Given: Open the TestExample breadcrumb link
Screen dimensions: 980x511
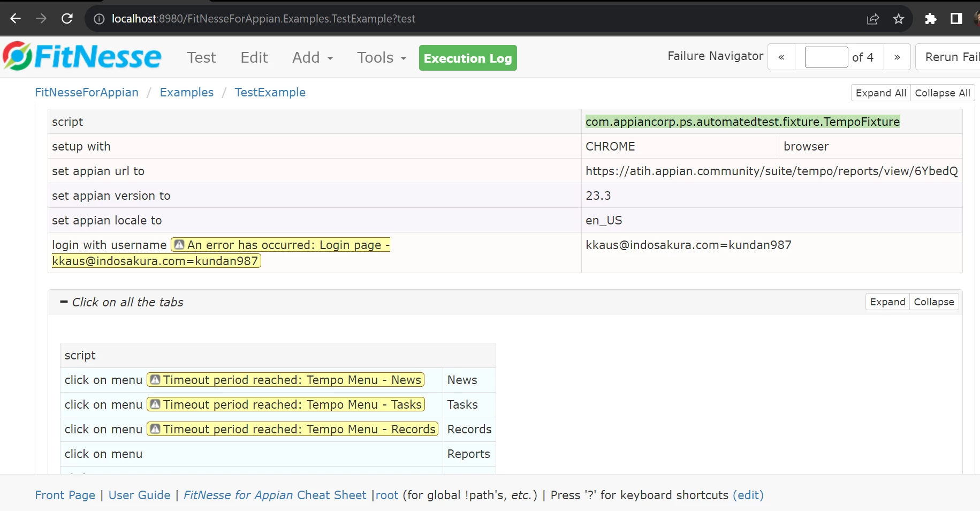Looking at the screenshot, I should (270, 92).
